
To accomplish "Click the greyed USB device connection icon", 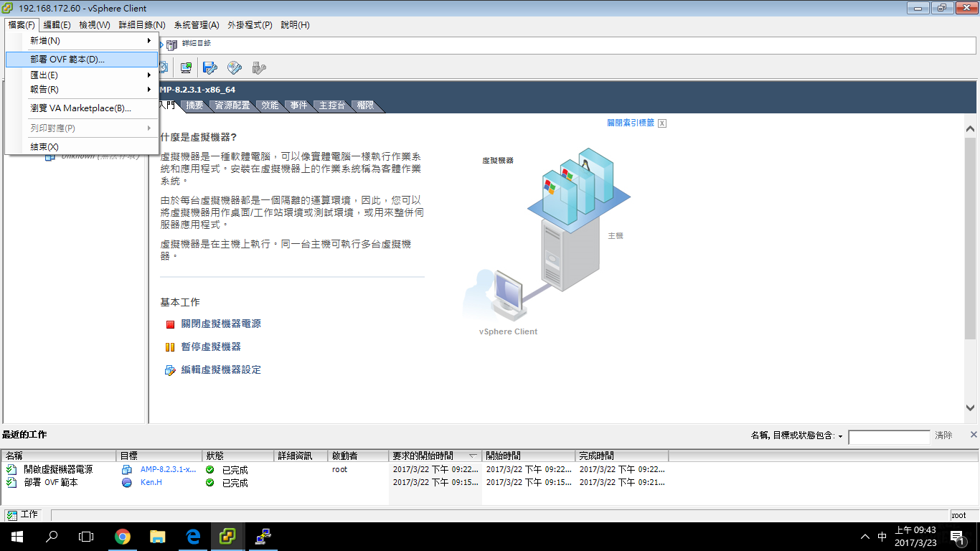I will 259,67.
